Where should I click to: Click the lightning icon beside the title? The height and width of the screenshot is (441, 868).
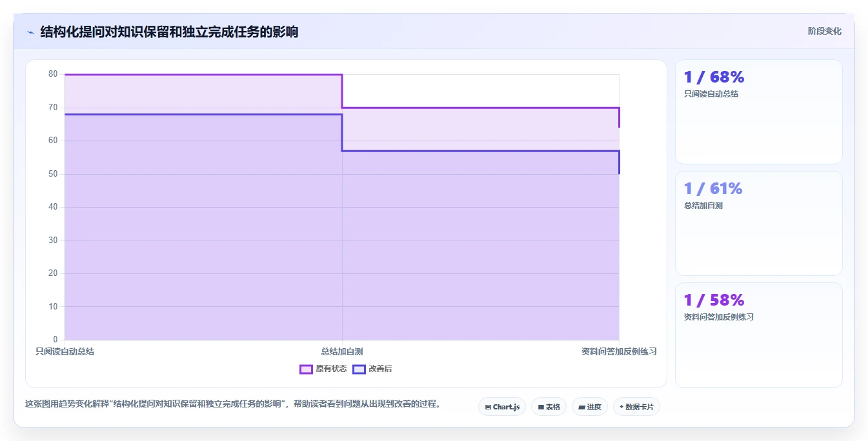coord(30,32)
